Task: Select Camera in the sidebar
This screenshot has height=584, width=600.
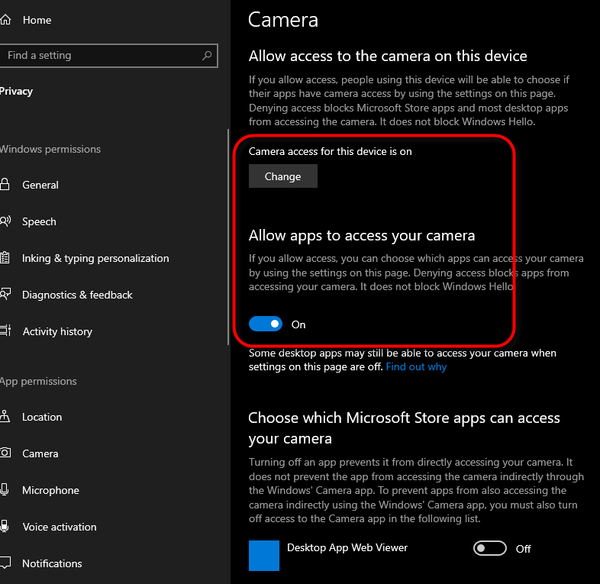Action: [x=40, y=454]
